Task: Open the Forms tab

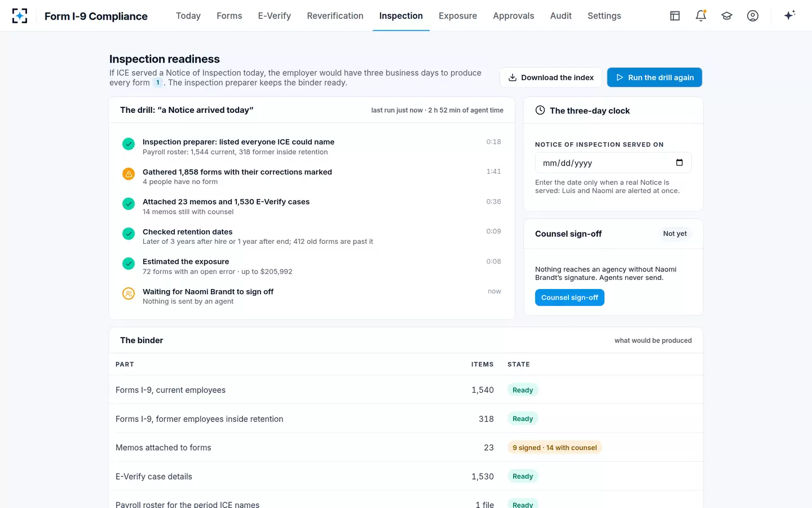Action: (x=230, y=16)
